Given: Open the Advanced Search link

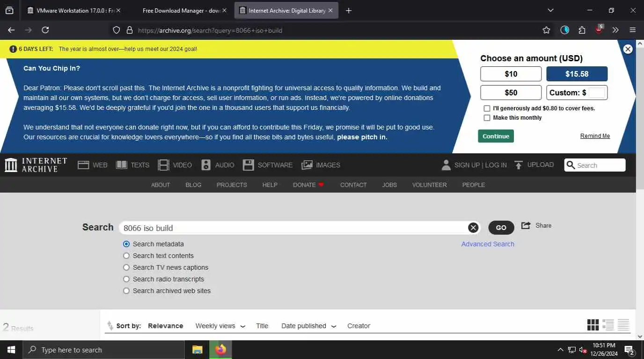Looking at the screenshot, I should pos(488,244).
